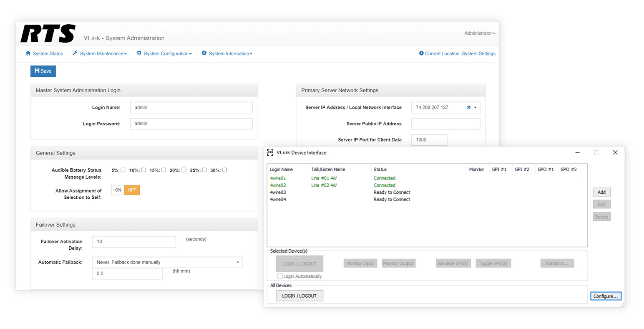The image size is (644, 329).
Task: Minimize the VLink Device Interface window
Action: [x=577, y=152]
